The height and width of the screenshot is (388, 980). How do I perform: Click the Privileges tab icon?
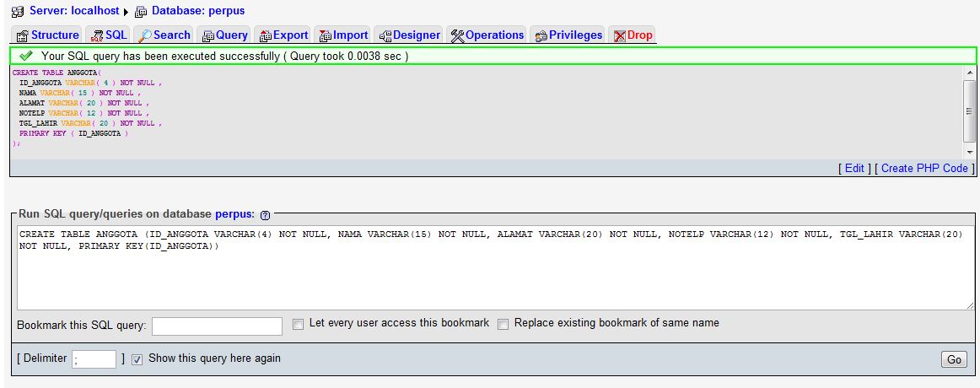click(541, 35)
